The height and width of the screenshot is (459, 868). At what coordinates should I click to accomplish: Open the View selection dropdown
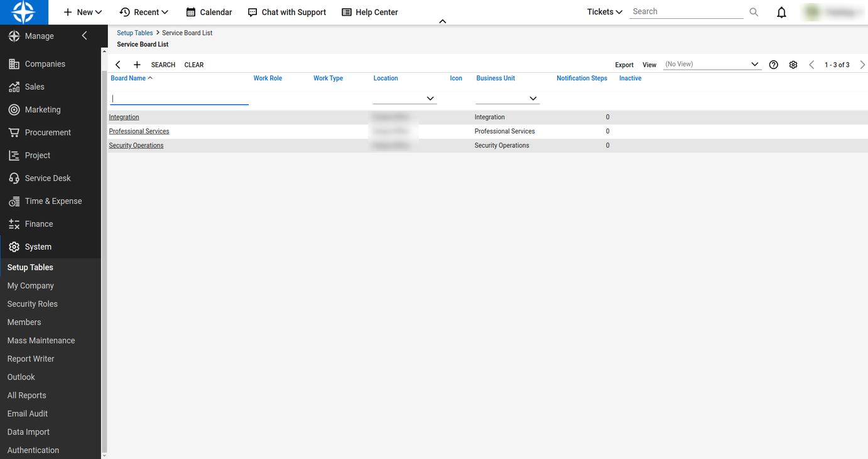pyautogui.click(x=754, y=65)
